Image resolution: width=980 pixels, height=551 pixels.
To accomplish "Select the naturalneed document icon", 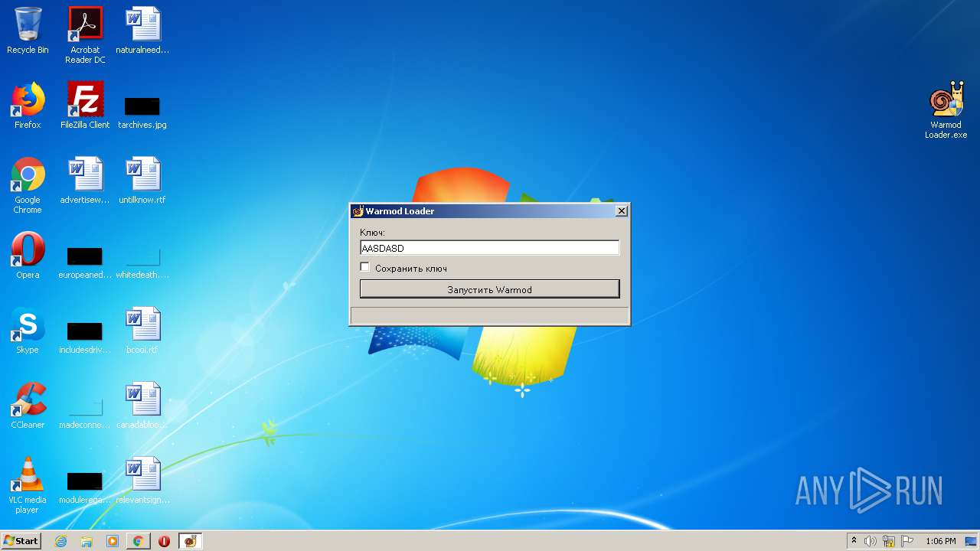I will click(142, 31).
